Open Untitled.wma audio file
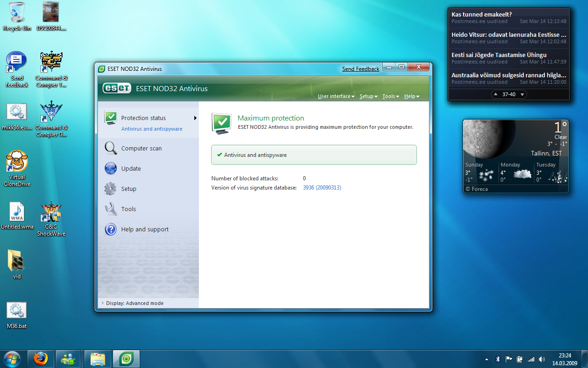Image resolution: width=588 pixels, height=368 pixels. pyautogui.click(x=17, y=216)
